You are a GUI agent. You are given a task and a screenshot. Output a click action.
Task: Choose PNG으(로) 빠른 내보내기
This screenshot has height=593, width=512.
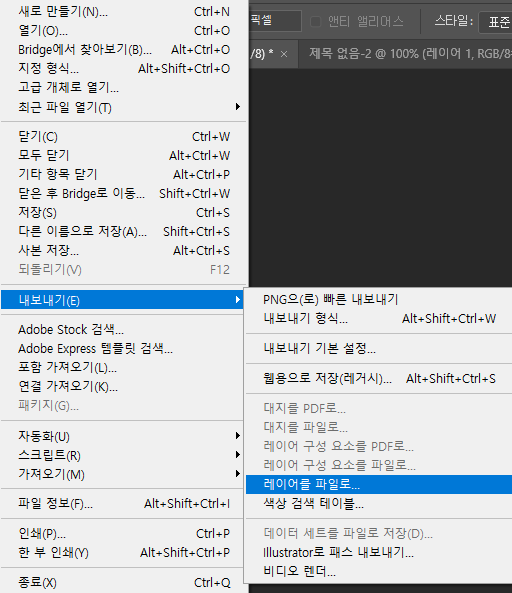coord(379,299)
